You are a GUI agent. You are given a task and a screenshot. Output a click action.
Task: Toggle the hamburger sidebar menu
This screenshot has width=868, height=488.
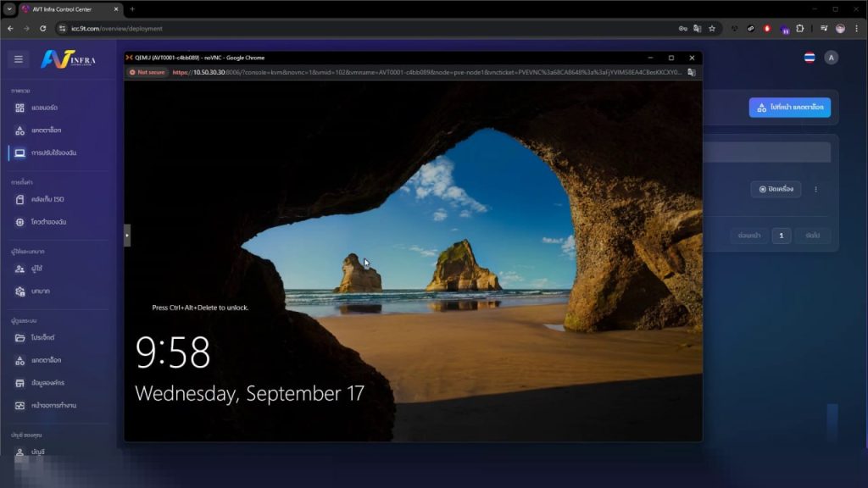(19, 59)
